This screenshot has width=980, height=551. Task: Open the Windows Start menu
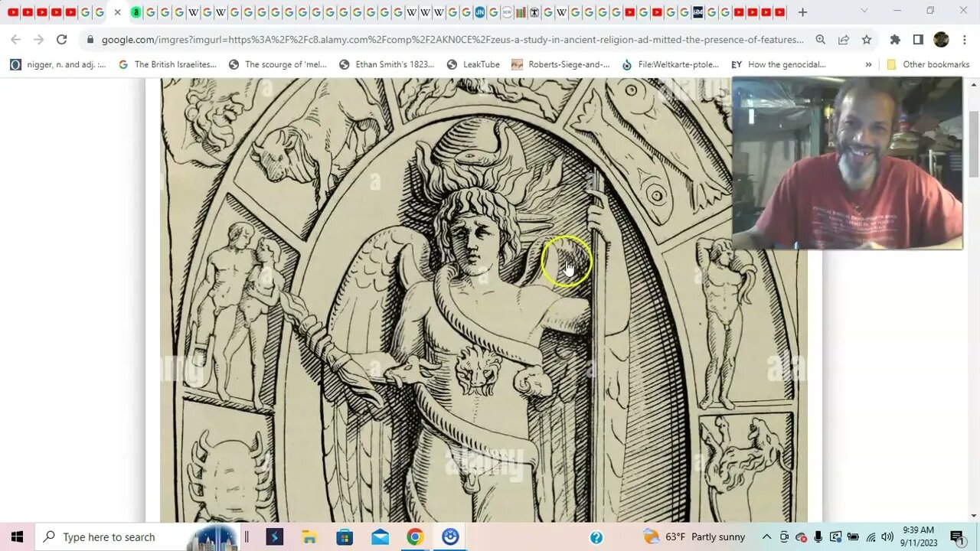tap(17, 536)
